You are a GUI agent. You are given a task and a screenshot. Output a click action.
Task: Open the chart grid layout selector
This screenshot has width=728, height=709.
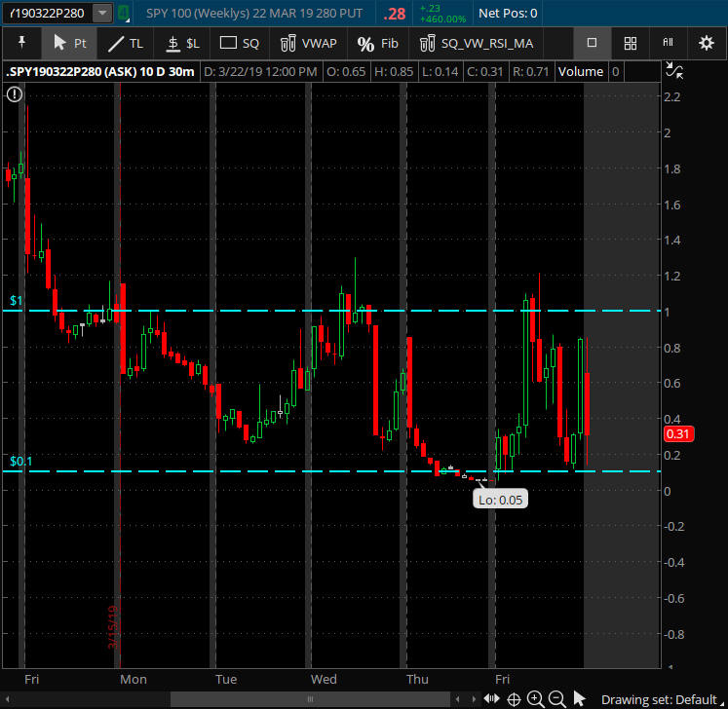(631, 43)
